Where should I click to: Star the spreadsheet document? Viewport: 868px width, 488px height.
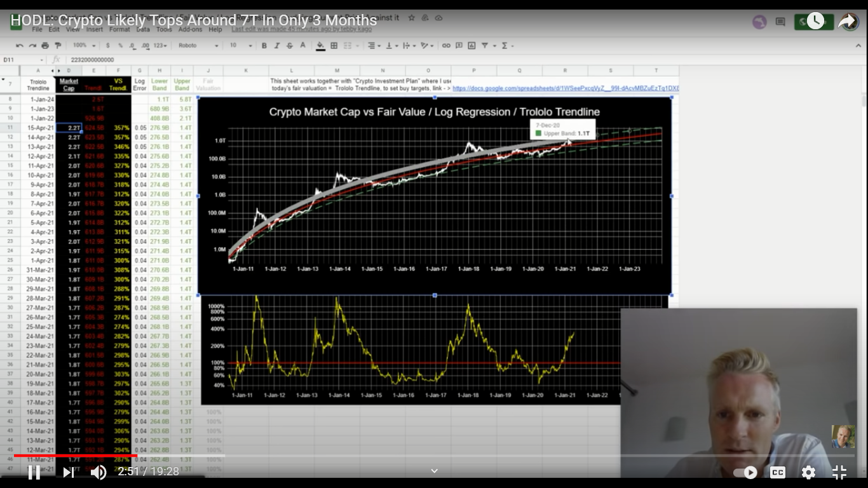tap(413, 18)
